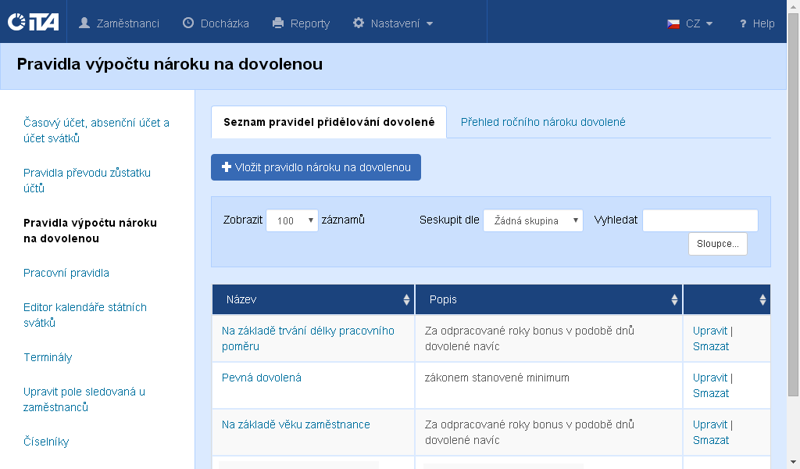Click Vložit pravidlo nároku na dovolenou
Image resolution: width=800 pixels, height=469 pixels.
[x=316, y=167]
